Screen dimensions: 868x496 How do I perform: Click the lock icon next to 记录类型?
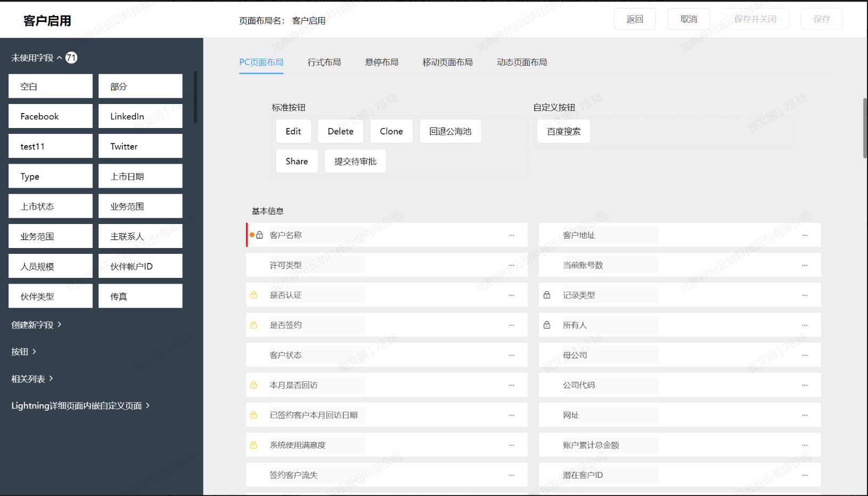coord(547,295)
